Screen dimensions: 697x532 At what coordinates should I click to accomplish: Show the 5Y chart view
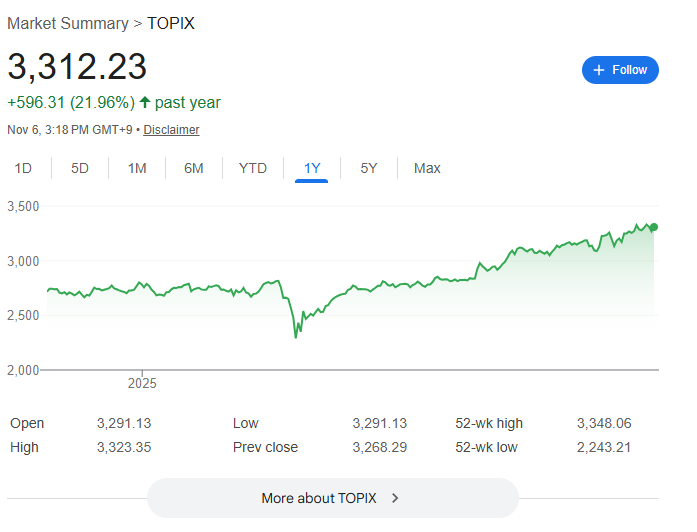coord(369,168)
